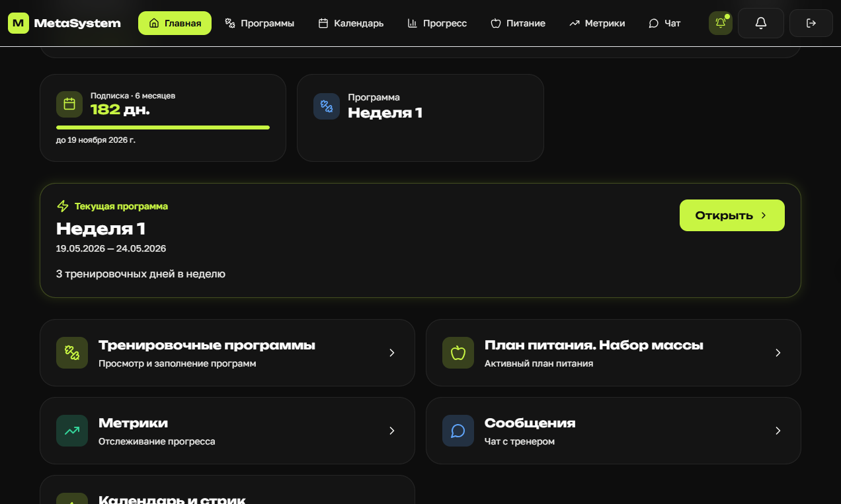
Task: Click the Неделя 1 in Программа card
Action: 385,113
